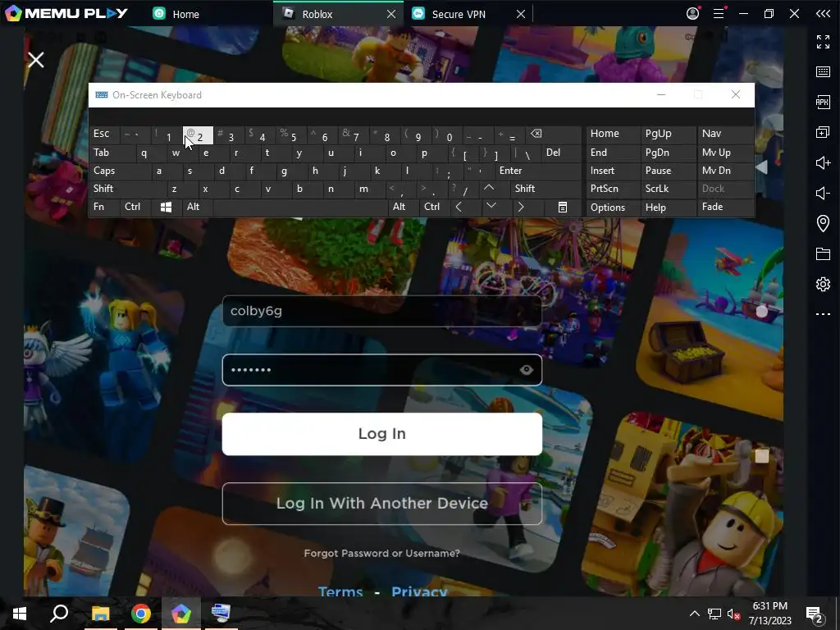
Task: Toggle Caps key on On-Screen Keyboard
Action: coord(120,171)
